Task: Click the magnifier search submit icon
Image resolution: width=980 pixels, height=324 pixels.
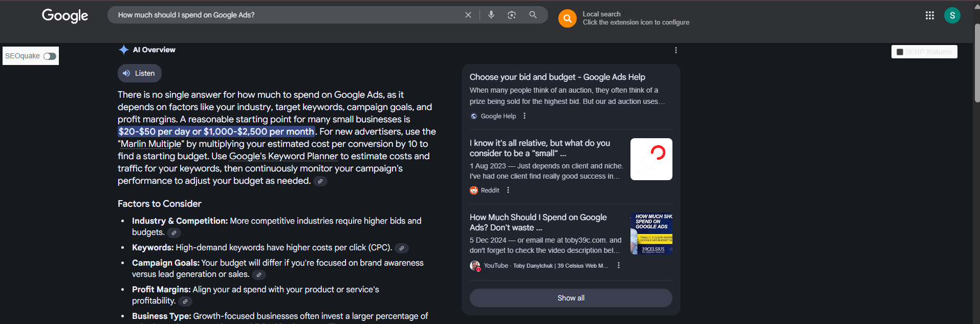Action: (533, 15)
